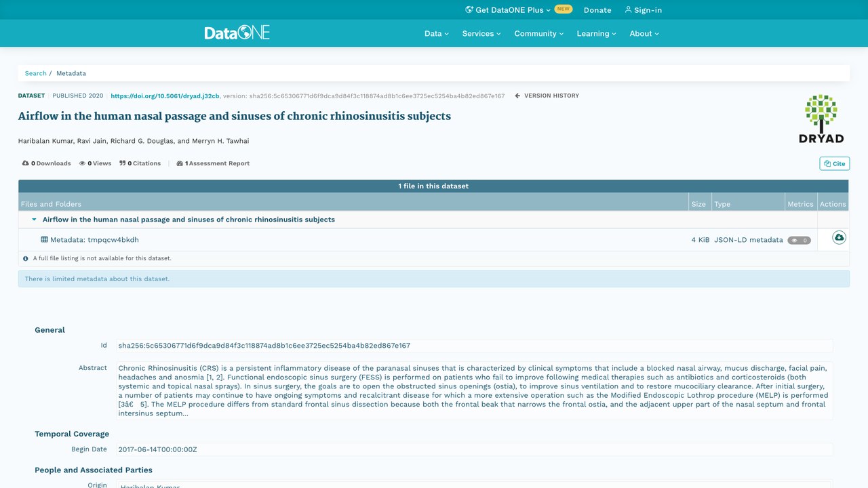Click the Donate link
This screenshot has width=868, height=488.
[x=597, y=10]
